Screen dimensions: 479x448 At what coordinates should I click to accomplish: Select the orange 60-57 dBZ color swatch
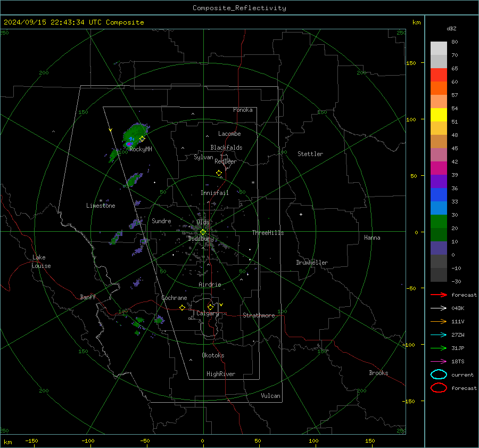click(x=439, y=88)
